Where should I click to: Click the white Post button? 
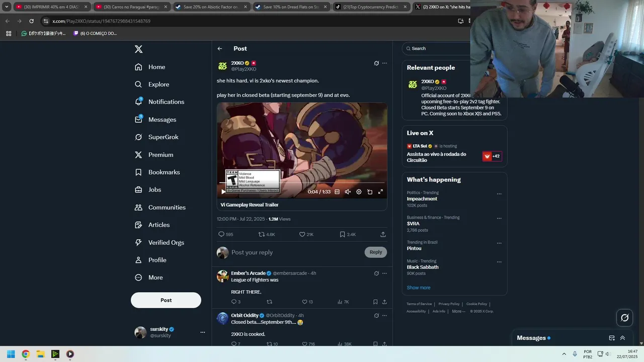click(166, 300)
